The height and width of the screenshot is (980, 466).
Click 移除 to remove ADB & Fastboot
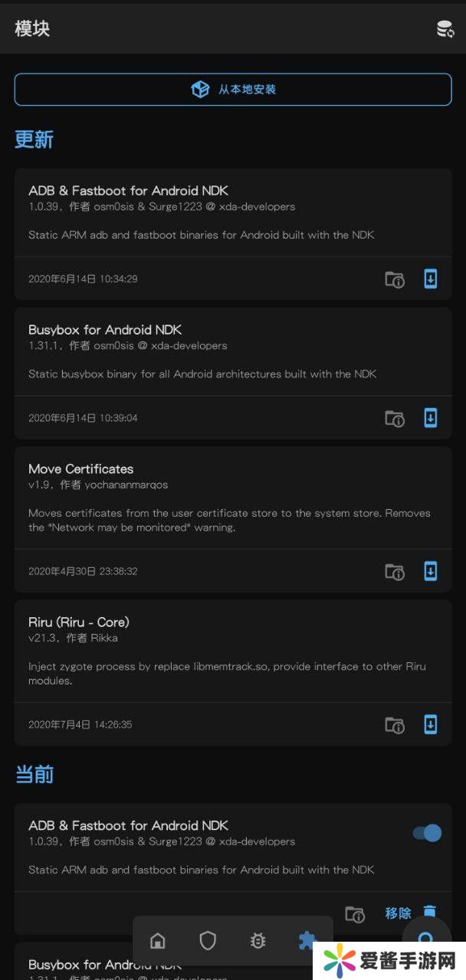(x=399, y=913)
